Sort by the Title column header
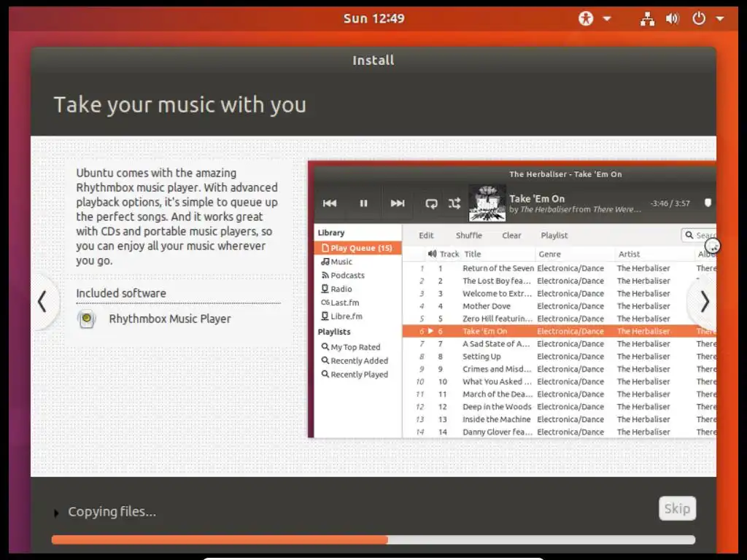 (473, 254)
